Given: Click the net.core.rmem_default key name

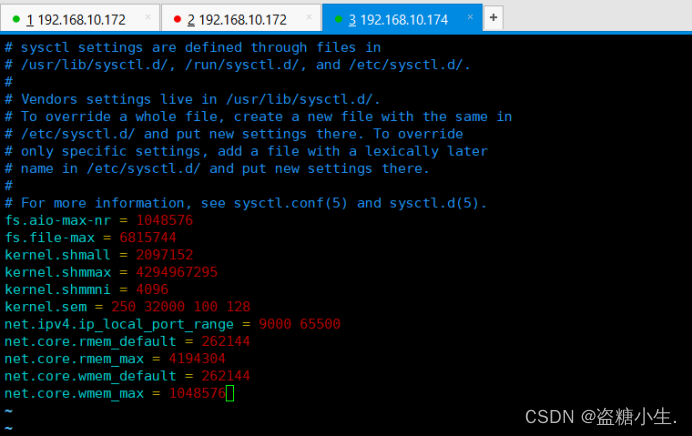Looking at the screenshot, I should click(90, 341).
